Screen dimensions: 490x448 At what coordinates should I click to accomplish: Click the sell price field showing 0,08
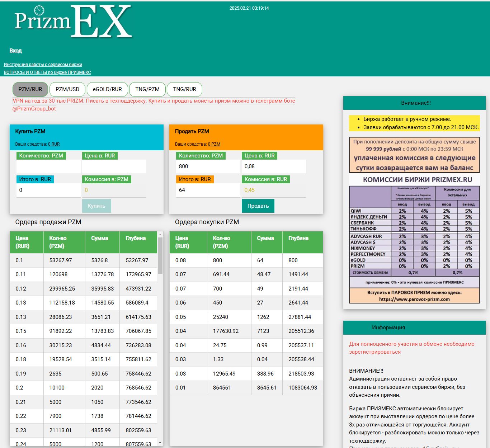pos(274,166)
